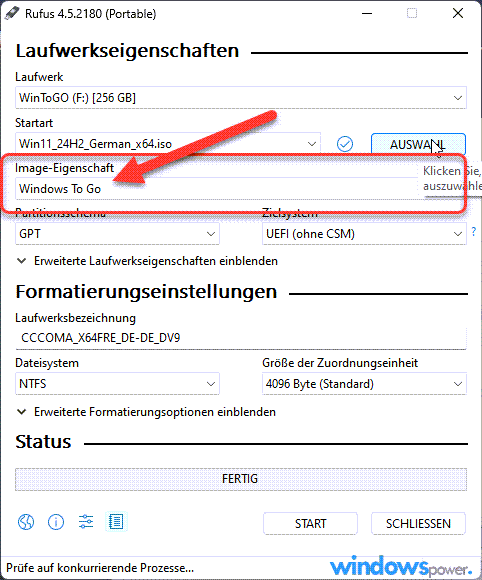This screenshot has height=580, width=482.
Task: Click the Rufus USB icon in title bar
Action: click(x=12, y=14)
